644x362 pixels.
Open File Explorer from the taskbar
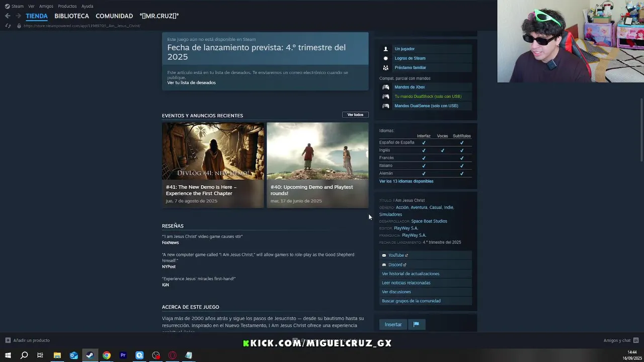pyautogui.click(x=57, y=355)
